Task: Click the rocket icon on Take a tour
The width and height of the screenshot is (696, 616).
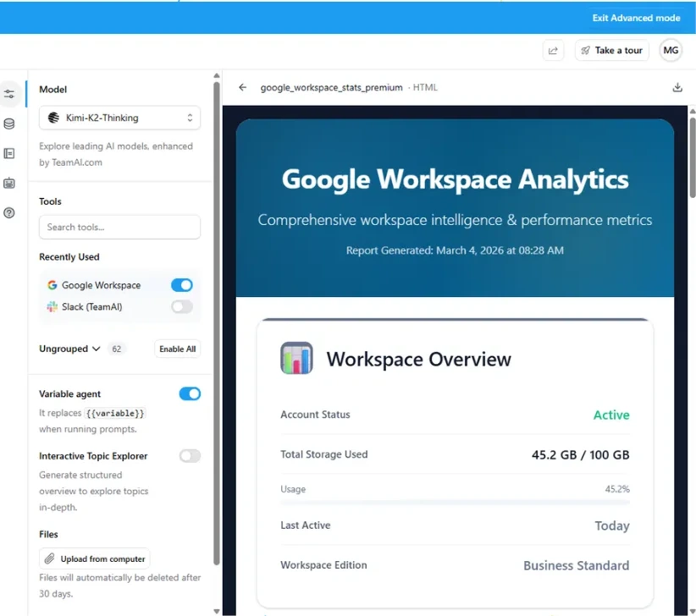Action: [x=586, y=51]
